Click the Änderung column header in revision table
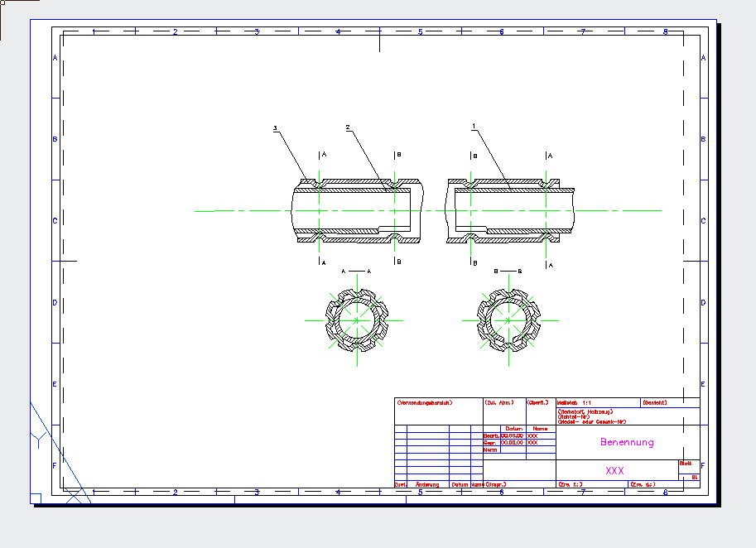The height and width of the screenshot is (548, 756). pyautogui.click(x=427, y=484)
